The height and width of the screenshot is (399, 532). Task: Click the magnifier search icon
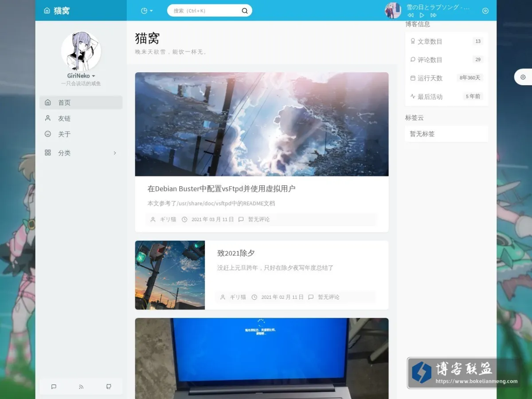coord(245,11)
